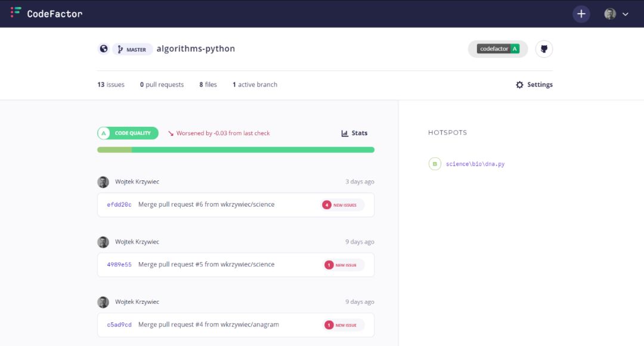Click author name above commit efdd20c
This screenshot has height=346, width=644.
click(x=137, y=182)
